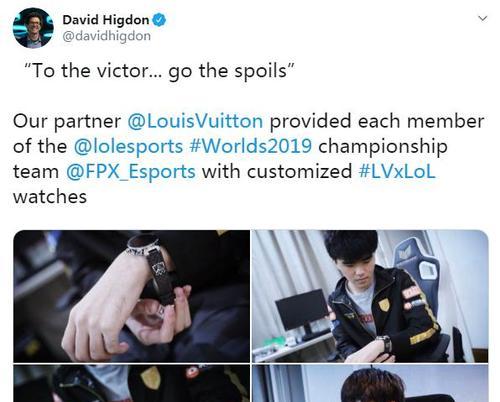
Task: Click the "provided each member" tweet text
Action: (x=377, y=121)
